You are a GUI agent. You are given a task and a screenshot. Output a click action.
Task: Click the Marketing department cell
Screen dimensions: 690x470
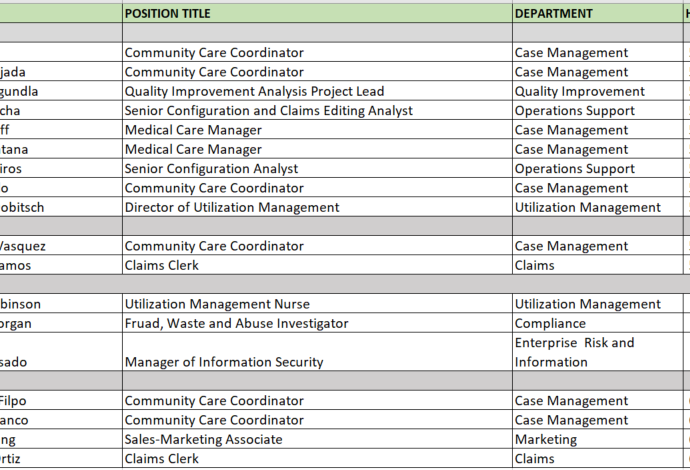[x=598, y=439]
